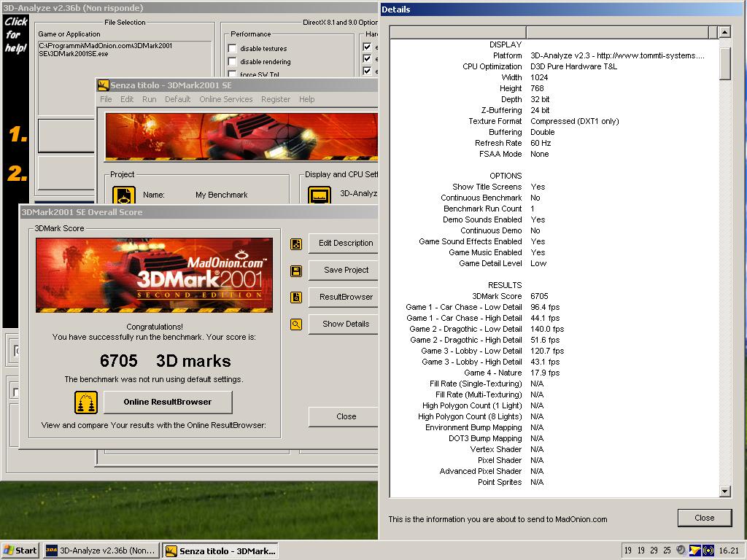Select the Game Detail Level value 'Low'

point(538,263)
